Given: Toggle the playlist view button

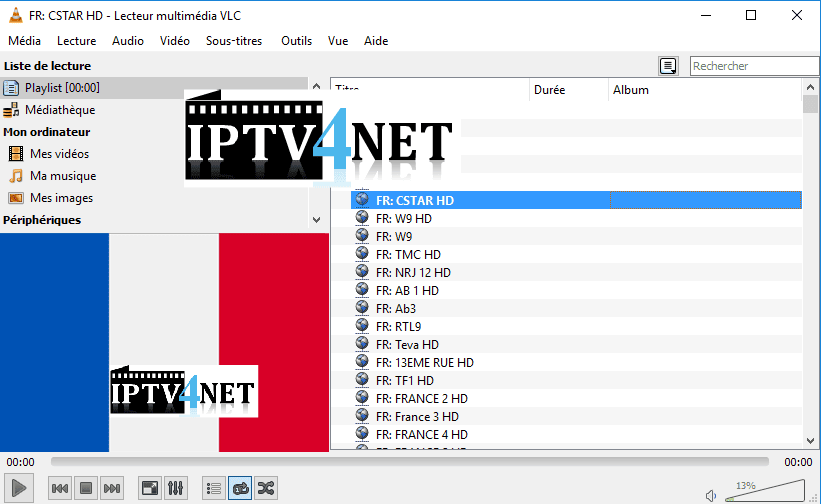Looking at the screenshot, I should click(x=214, y=488).
